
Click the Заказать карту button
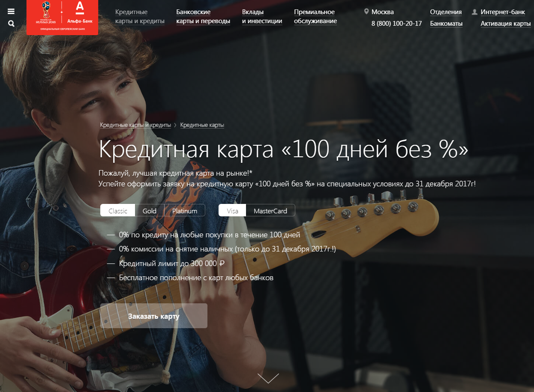click(x=154, y=316)
